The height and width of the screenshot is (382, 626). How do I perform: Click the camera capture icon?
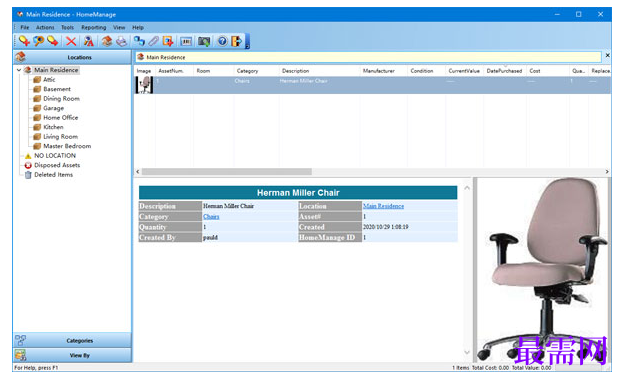click(x=204, y=41)
